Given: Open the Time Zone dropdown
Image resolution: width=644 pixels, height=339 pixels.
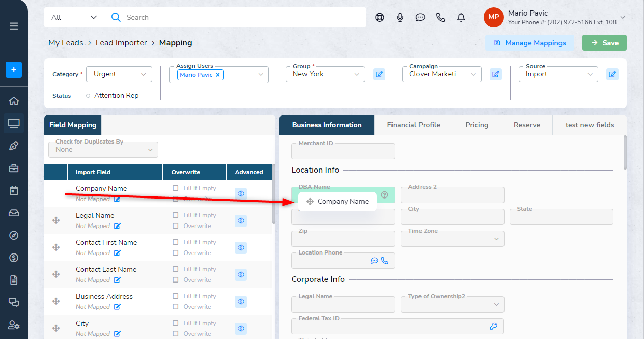Looking at the screenshot, I should pyautogui.click(x=453, y=239).
